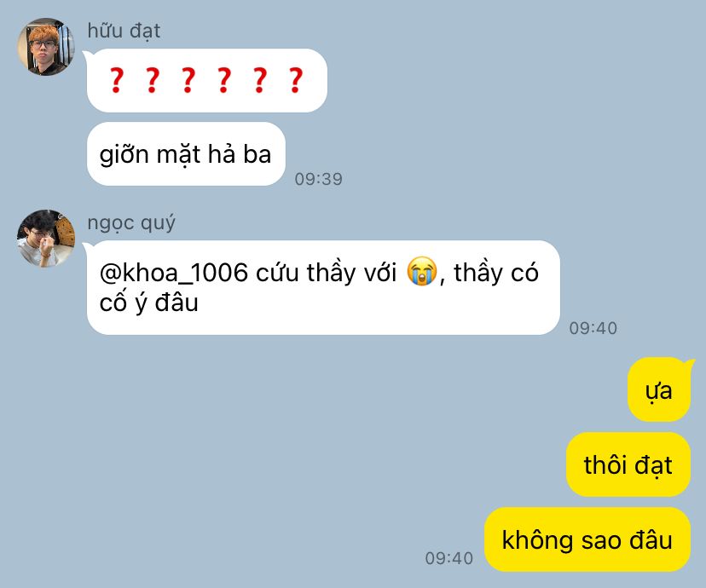Open the @khoa_1006 mention
The height and width of the screenshot is (588, 706).
174,273
